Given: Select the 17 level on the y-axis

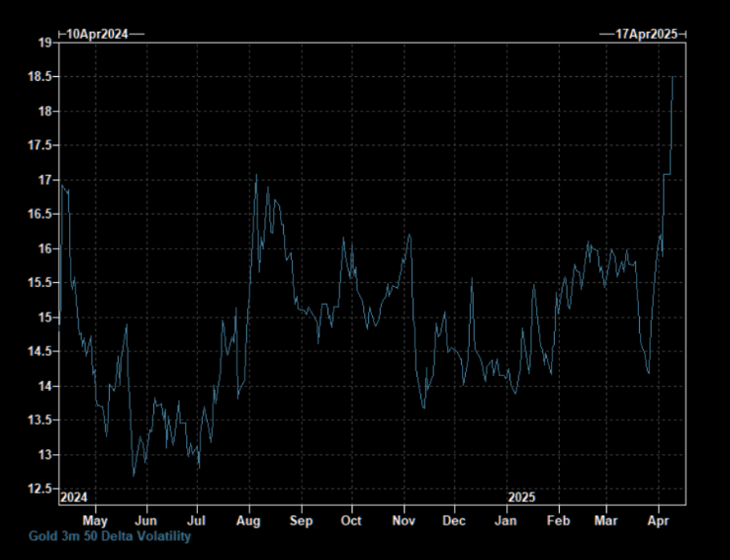Looking at the screenshot, I should (x=46, y=180).
